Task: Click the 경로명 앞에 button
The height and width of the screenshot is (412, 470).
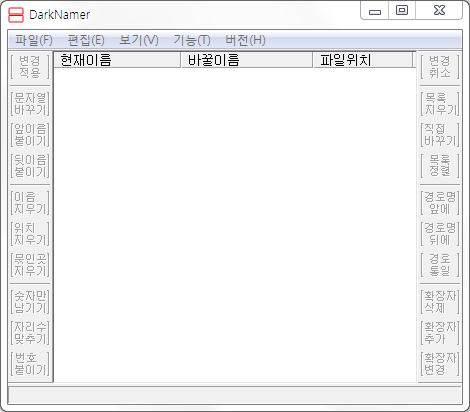Action: point(440,203)
